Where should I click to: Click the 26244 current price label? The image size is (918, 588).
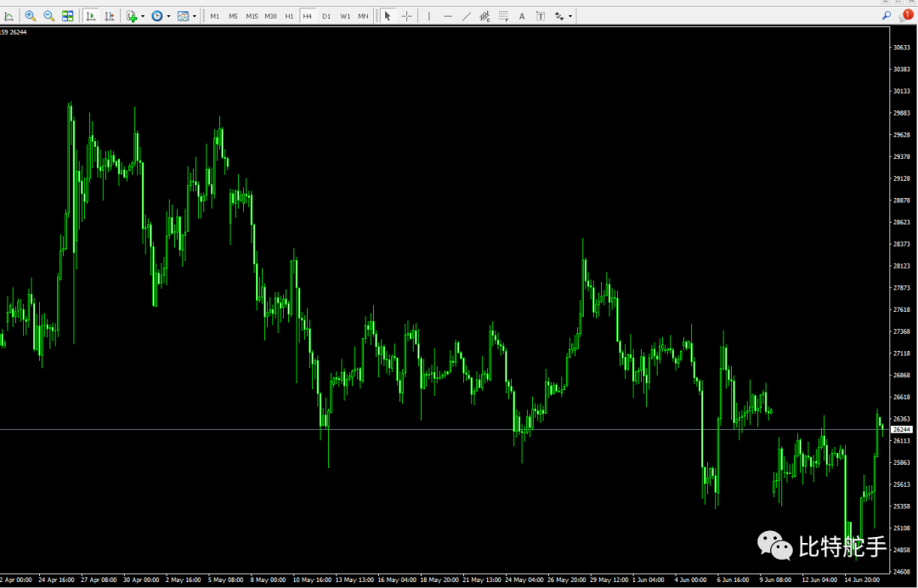click(902, 429)
